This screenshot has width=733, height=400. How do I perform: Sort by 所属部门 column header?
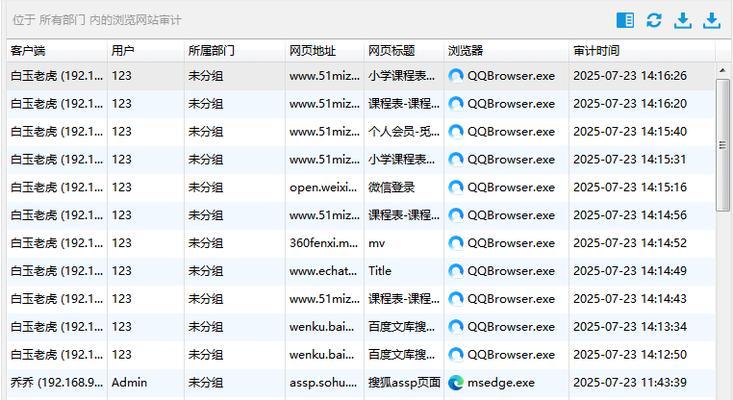235,50
